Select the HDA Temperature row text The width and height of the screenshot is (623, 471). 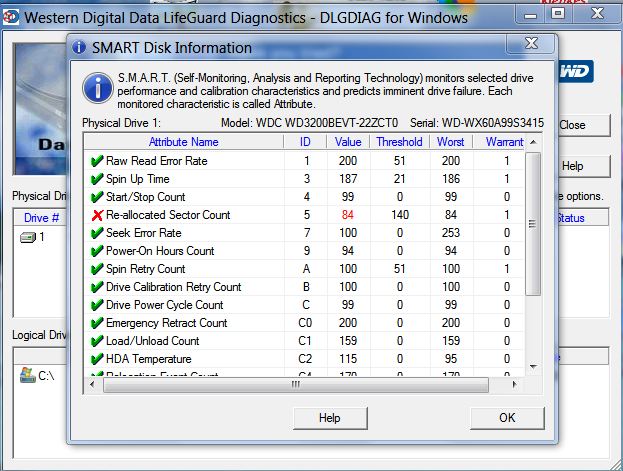[x=149, y=359]
